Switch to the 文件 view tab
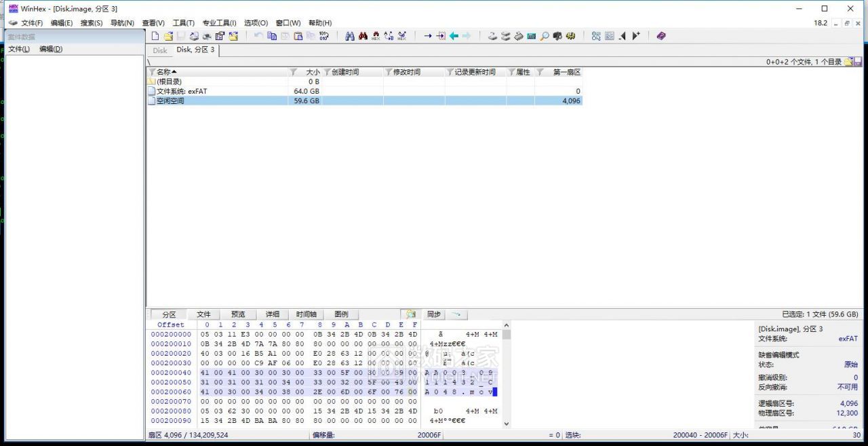Image resolution: width=868 pixels, height=446 pixels. (x=204, y=314)
